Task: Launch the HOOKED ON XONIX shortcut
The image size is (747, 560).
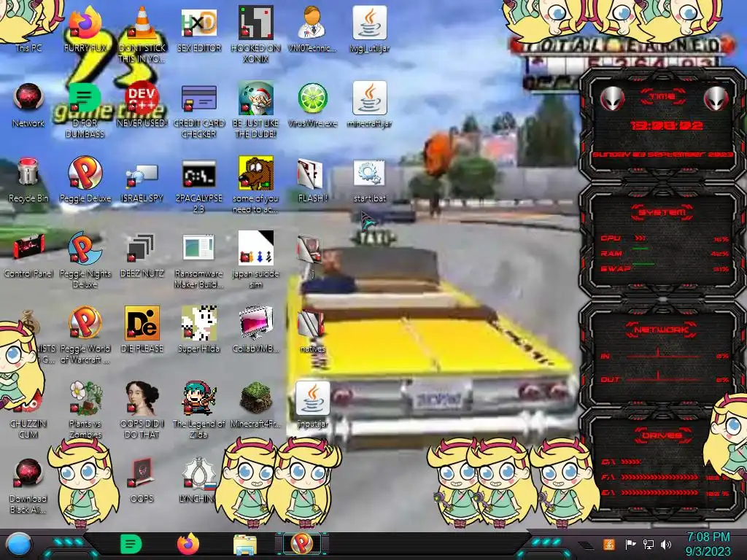Action: 255,34
